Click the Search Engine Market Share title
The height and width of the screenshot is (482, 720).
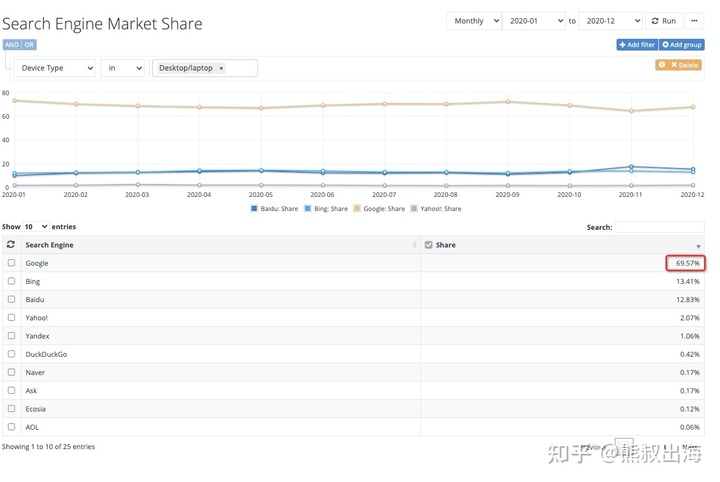[102, 24]
